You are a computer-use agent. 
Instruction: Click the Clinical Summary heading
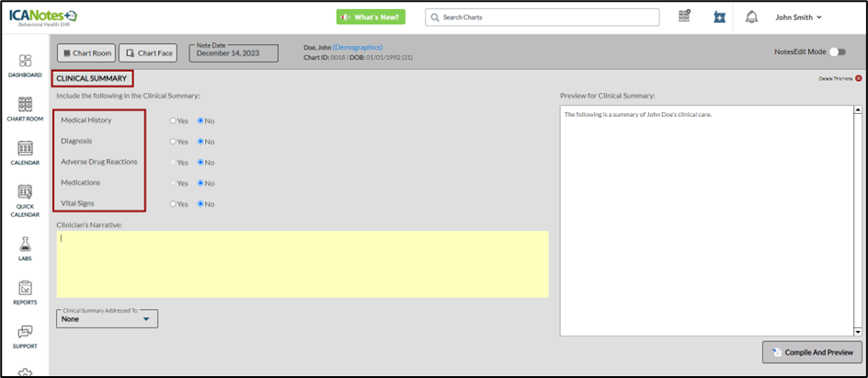91,78
